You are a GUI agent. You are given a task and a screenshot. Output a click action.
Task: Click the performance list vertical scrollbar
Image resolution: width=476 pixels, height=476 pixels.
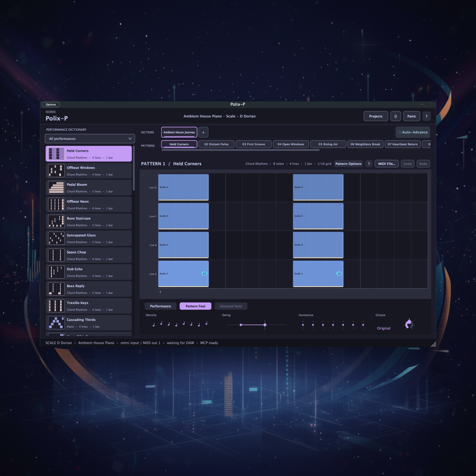pos(134,169)
